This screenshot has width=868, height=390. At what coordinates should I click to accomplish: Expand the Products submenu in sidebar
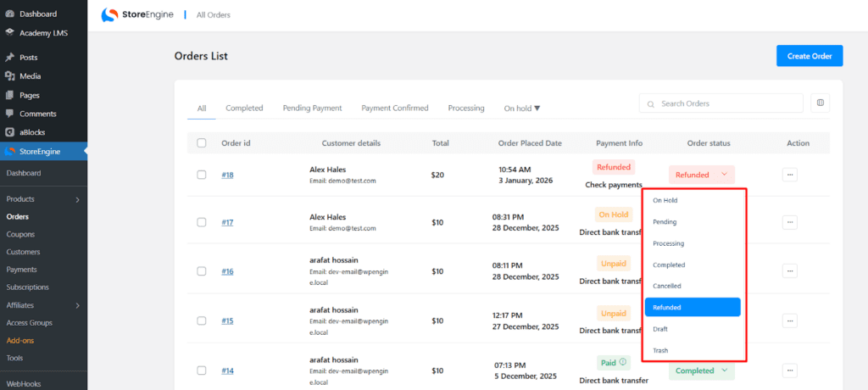pyautogui.click(x=77, y=199)
